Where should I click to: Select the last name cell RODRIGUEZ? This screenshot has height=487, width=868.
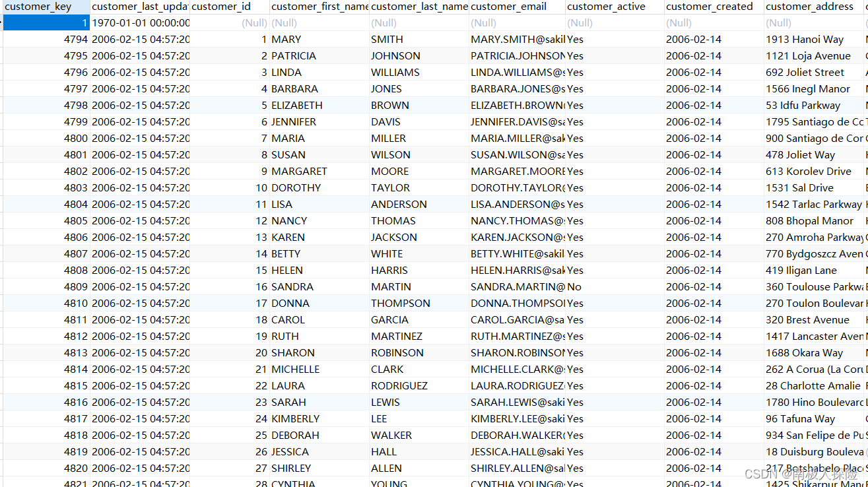(x=419, y=385)
